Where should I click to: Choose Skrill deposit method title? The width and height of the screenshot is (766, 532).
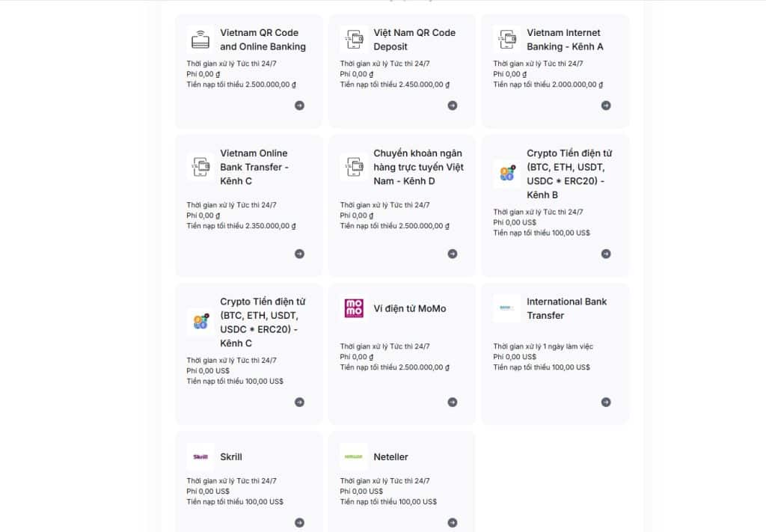pyautogui.click(x=231, y=456)
